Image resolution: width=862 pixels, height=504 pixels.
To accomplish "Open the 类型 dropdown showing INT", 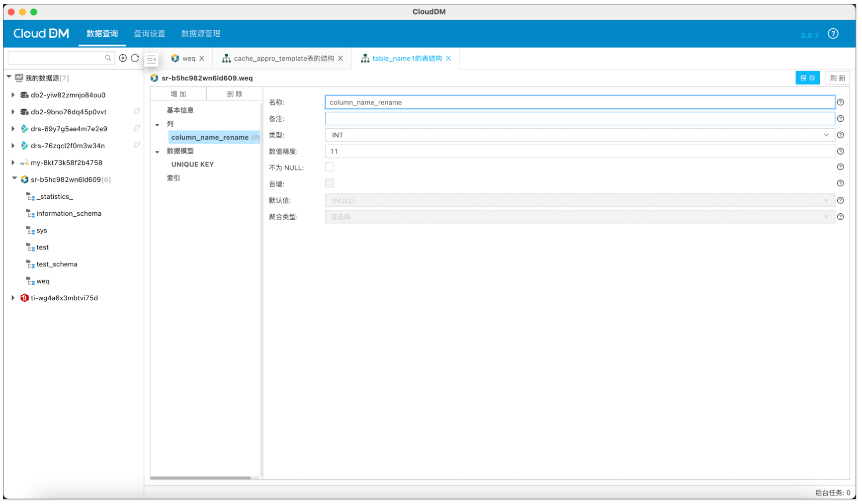I will click(x=579, y=135).
